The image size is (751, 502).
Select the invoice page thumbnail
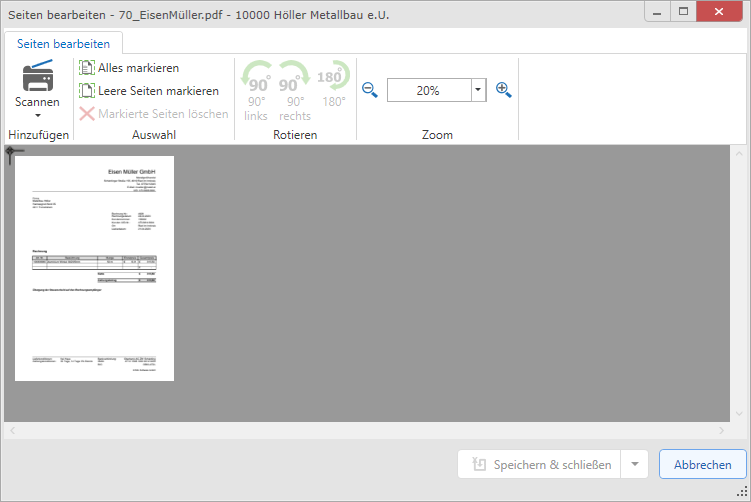pyautogui.click(x=94, y=268)
